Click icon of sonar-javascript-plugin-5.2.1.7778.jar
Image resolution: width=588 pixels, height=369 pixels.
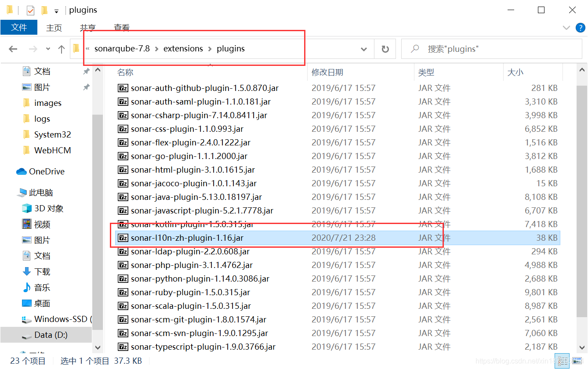[x=123, y=210]
